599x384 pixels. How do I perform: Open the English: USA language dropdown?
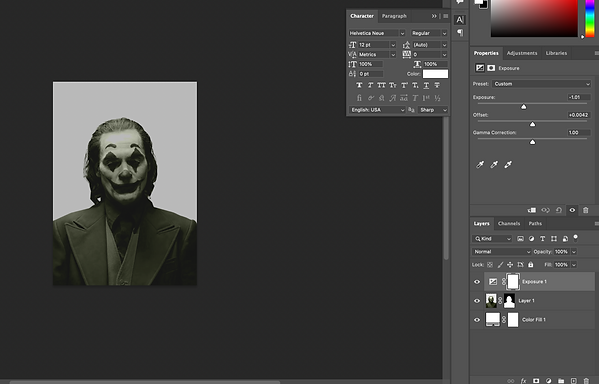[x=377, y=110]
